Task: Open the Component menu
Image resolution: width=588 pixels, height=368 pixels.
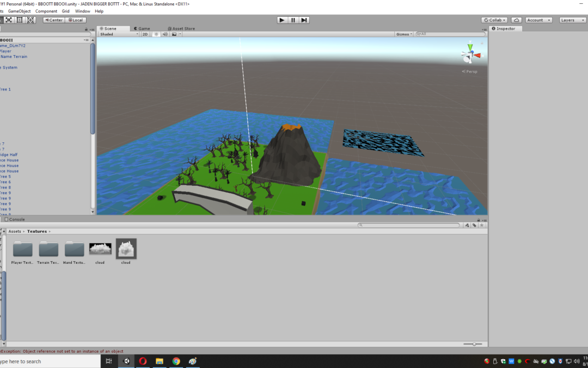Action: 46,11
